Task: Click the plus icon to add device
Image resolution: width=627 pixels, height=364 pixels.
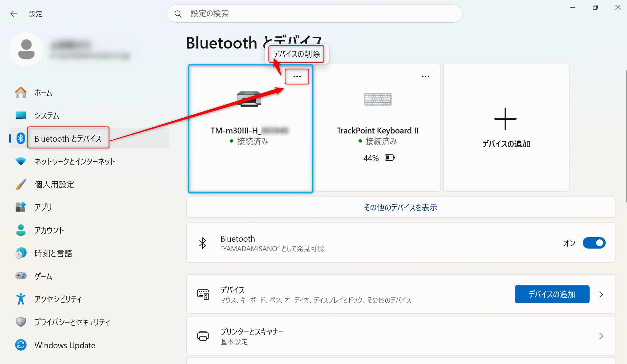Action: [505, 119]
